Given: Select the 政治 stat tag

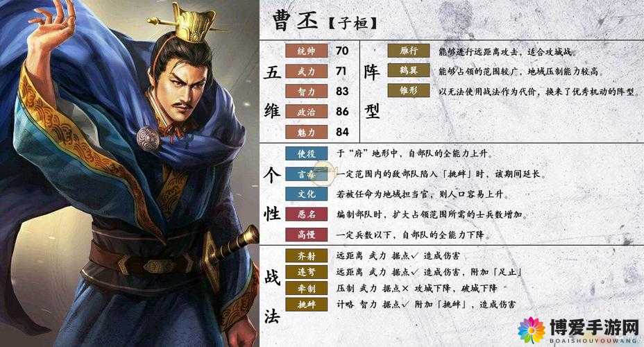Looking at the screenshot, I should pyautogui.click(x=307, y=111).
